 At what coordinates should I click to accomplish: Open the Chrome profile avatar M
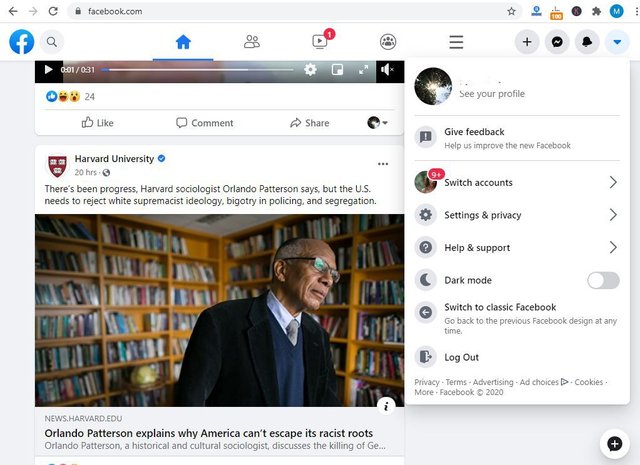pyautogui.click(x=616, y=11)
